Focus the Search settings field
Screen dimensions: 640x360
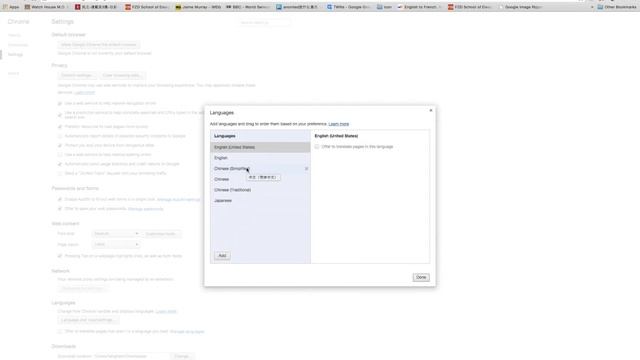coord(264,22)
